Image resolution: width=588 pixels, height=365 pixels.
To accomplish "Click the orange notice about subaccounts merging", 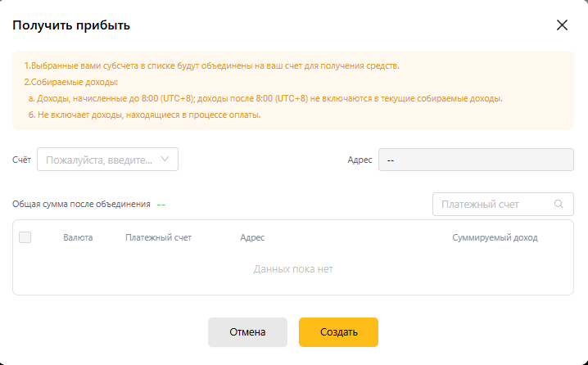I will [x=211, y=65].
